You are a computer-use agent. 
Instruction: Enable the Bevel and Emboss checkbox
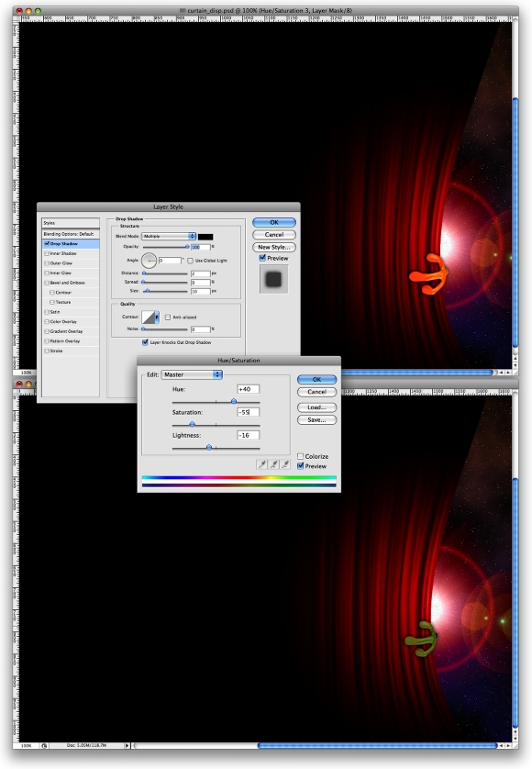pos(47,283)
